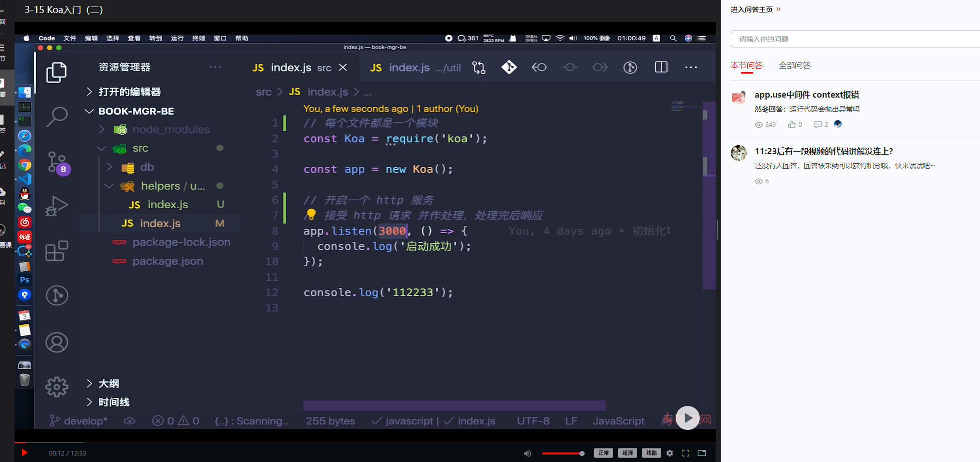Split the editor to the right
The image size is (980, 462).
[x=661, y=67]
